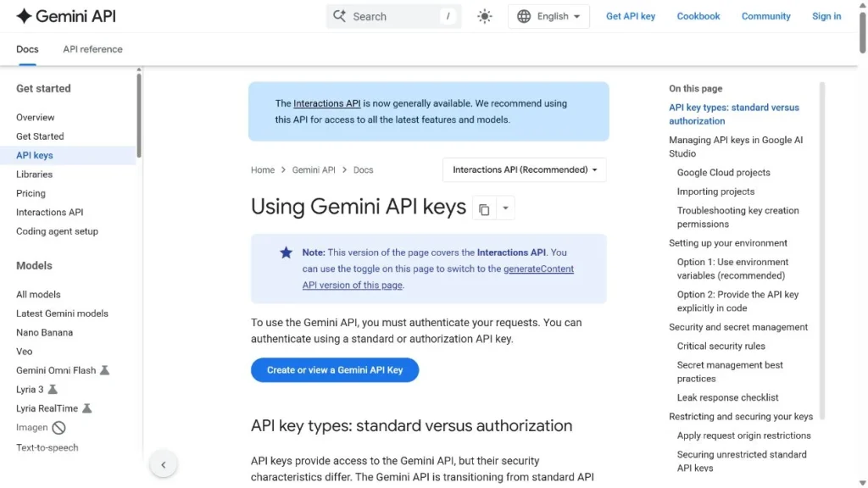Open the generateContent API version link
Viewport: 868px width, 488px height.
pyautogui.click(x=438, y=277)
